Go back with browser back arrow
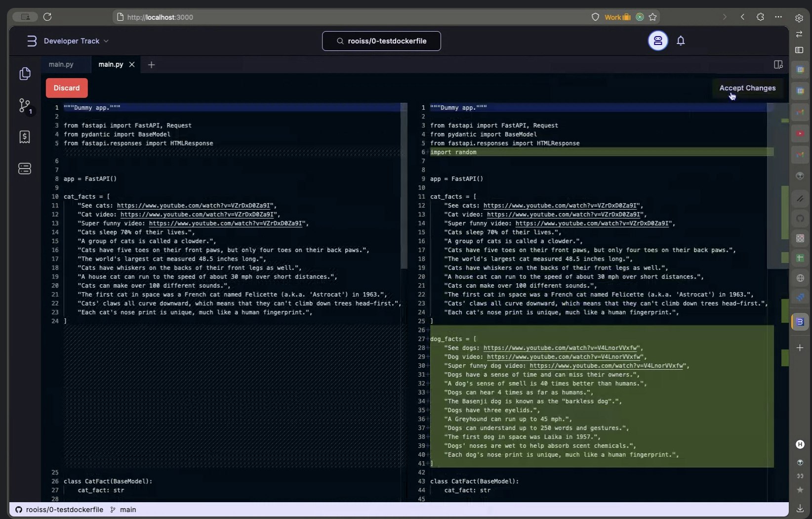This screenshot has height=519, width=812. [x=742, y=17]
